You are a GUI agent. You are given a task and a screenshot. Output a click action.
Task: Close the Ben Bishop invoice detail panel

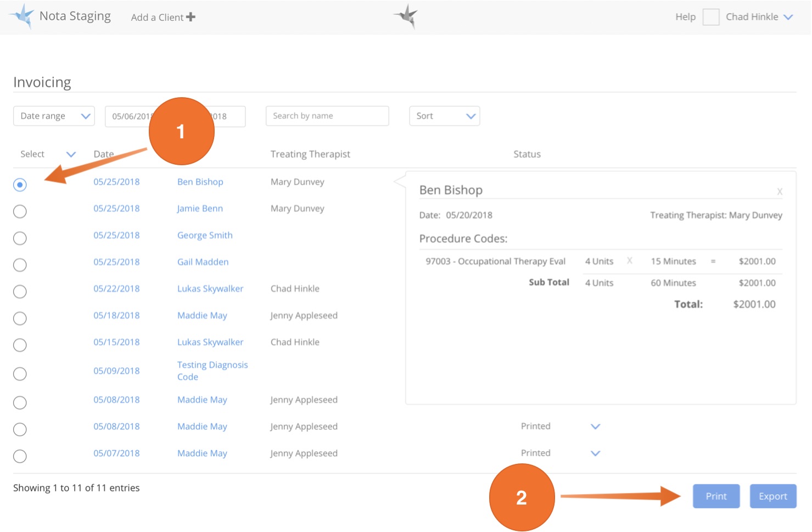(780, 192)
